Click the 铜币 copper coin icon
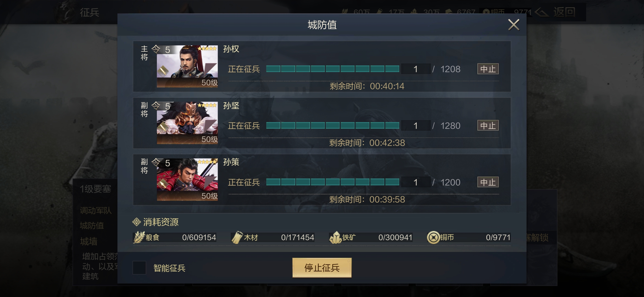This screenshot has width=644, height=297. 433,237
